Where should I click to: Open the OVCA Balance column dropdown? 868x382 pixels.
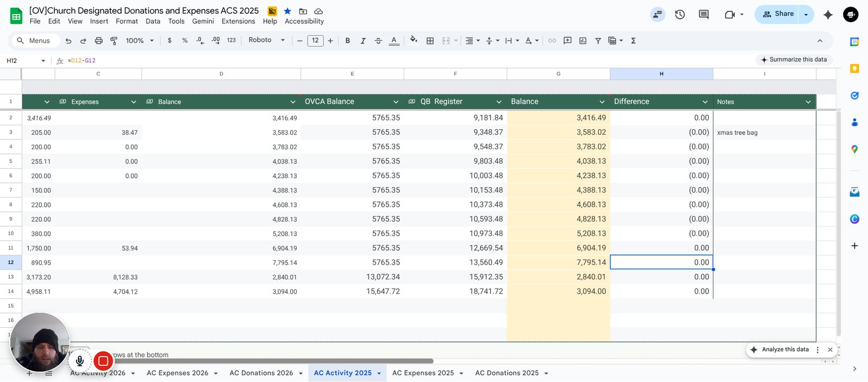click(396, 102)
